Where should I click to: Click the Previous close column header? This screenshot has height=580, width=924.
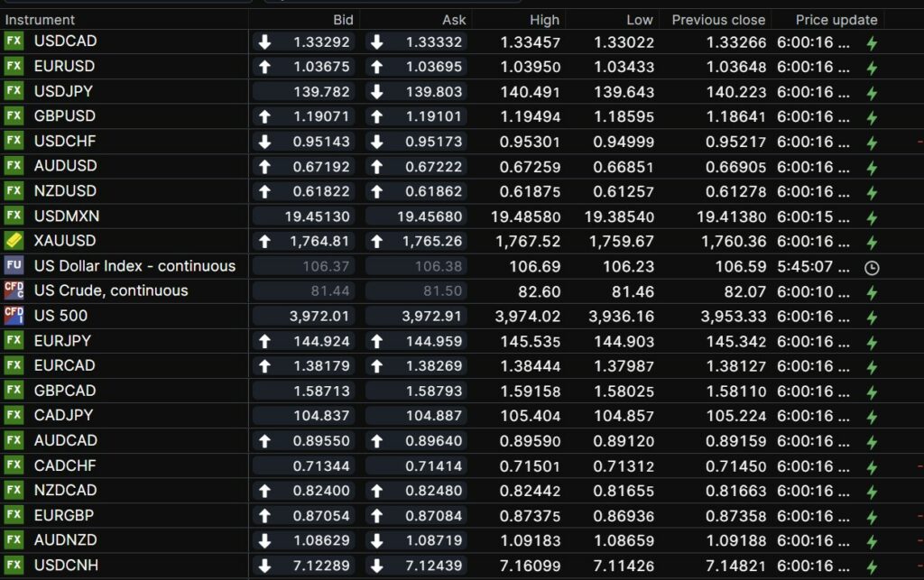pos(718,20)
